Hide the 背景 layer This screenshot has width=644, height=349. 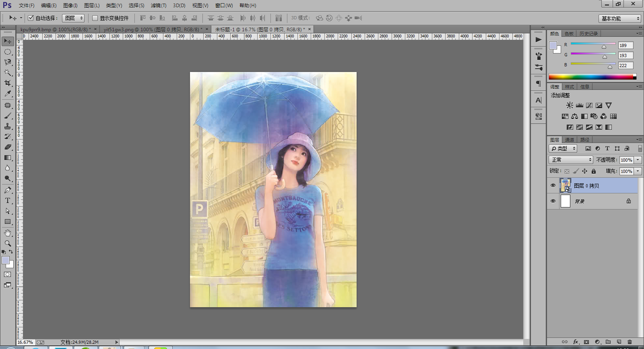[553, 201]
